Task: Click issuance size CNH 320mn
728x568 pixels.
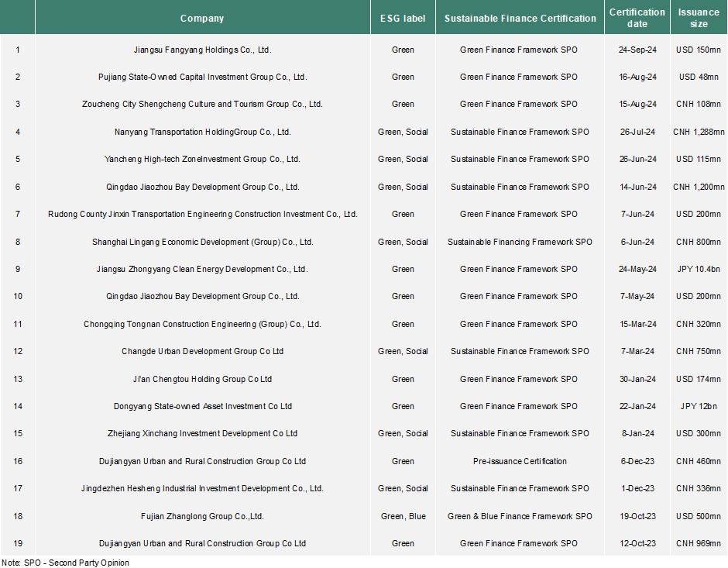Action: click(x=699, y=324)
